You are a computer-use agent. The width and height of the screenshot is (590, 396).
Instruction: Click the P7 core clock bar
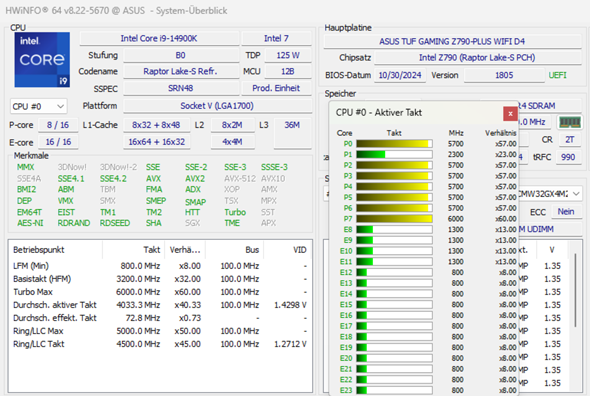point(394,219)
